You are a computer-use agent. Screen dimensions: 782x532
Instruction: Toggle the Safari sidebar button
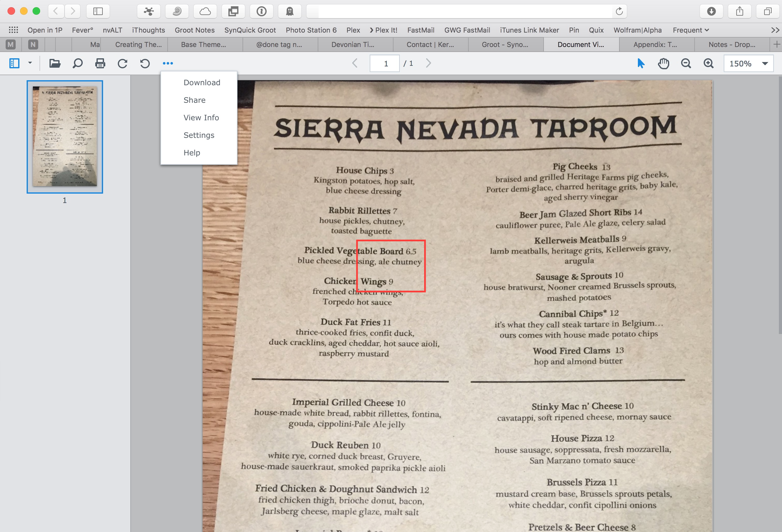(x=98, y=11)
